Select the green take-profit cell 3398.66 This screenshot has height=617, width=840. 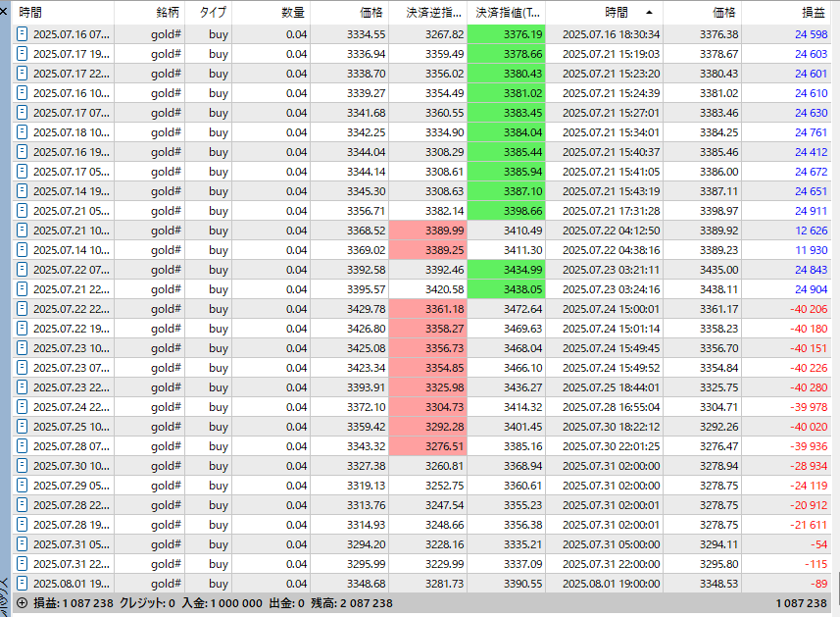(506, 211)
